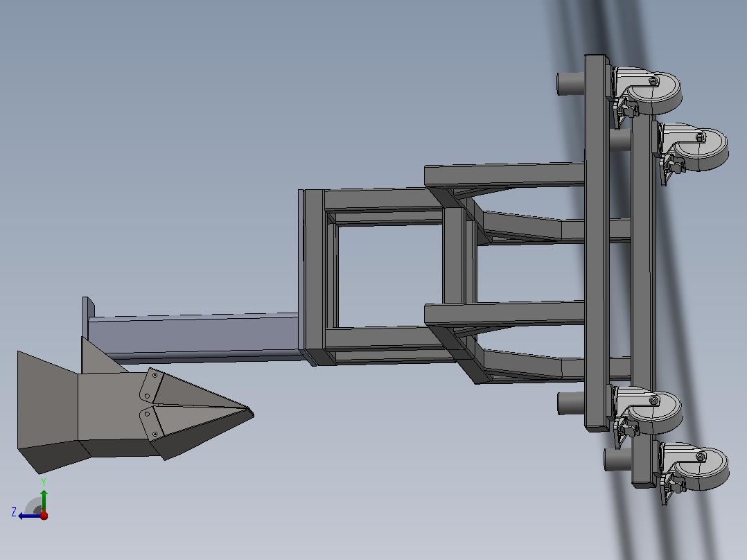Select the top cylindrical peg on left rail
Image resolution: width=747 pixels, height=560 pixels.
pyautogui.click(x=570, y=83)
